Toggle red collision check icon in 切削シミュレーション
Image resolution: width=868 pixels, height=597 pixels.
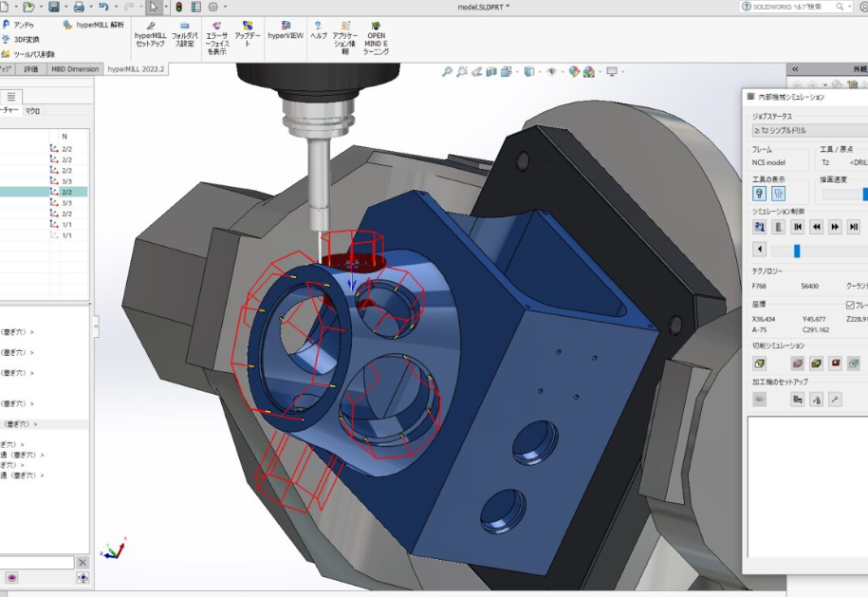pos(836,364)
